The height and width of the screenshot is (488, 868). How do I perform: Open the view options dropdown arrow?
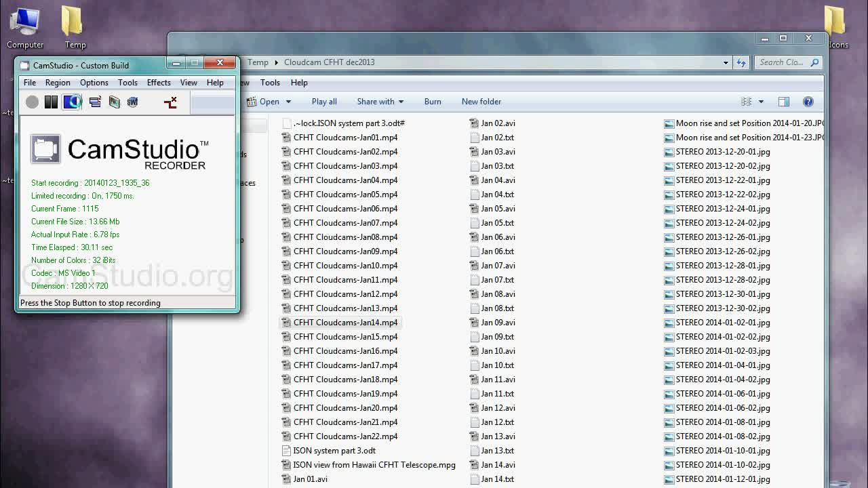[761, 102]
